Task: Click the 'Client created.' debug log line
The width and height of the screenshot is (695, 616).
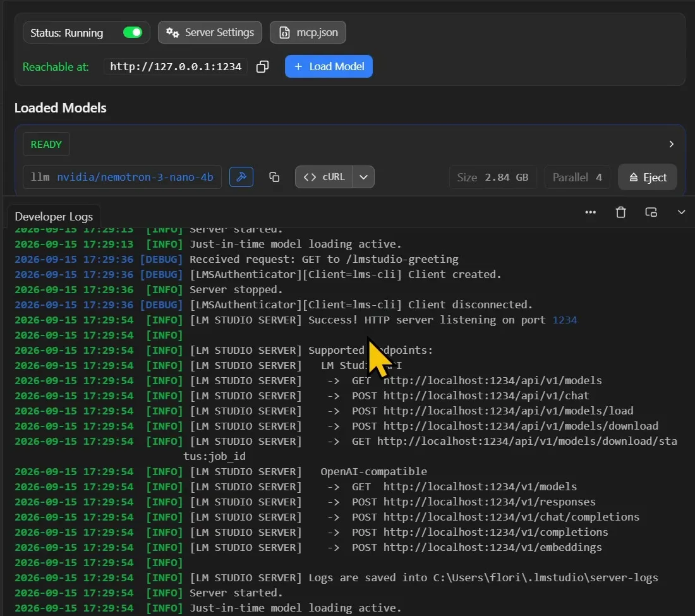Action: coord(258,274)
